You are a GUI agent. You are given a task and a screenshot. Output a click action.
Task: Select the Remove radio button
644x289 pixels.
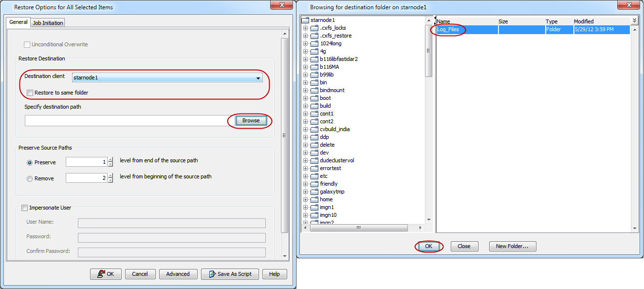pyautogui.click(x=29, y=178)
